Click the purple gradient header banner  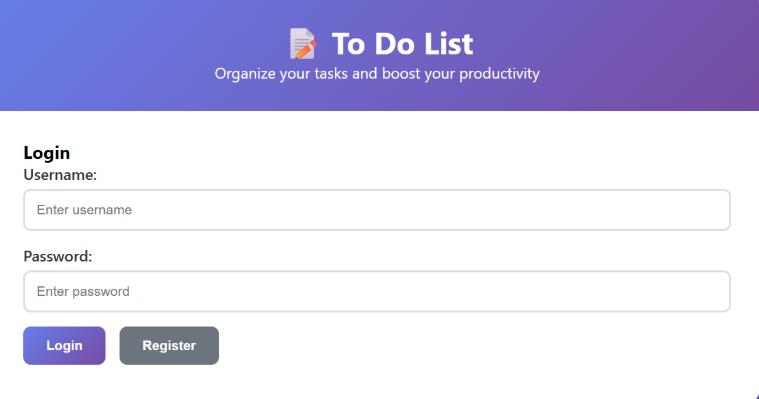pyautogui.click(x=380, y=55)
